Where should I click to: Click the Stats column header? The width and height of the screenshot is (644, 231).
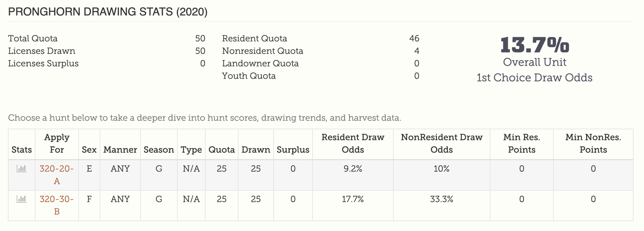click(22, 150)
